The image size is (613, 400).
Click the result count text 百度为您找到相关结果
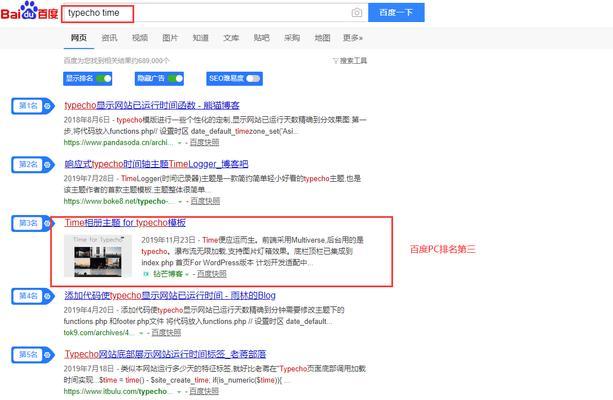pos(117,61)
